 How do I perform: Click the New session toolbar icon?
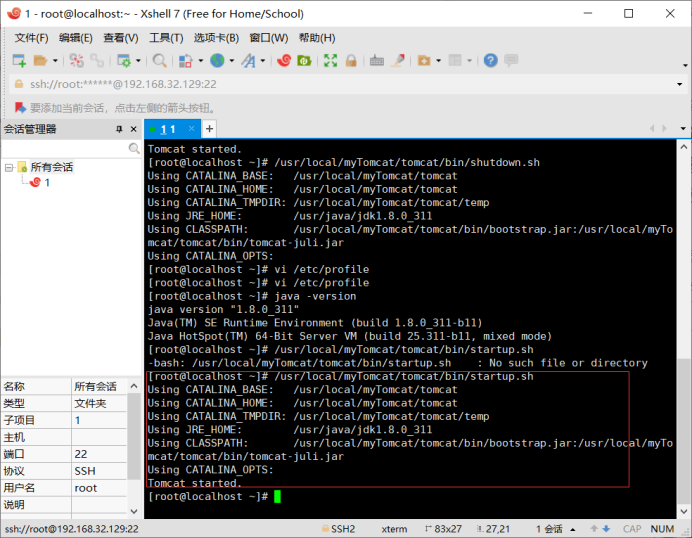pyautogui.click(x=19, y=60)
